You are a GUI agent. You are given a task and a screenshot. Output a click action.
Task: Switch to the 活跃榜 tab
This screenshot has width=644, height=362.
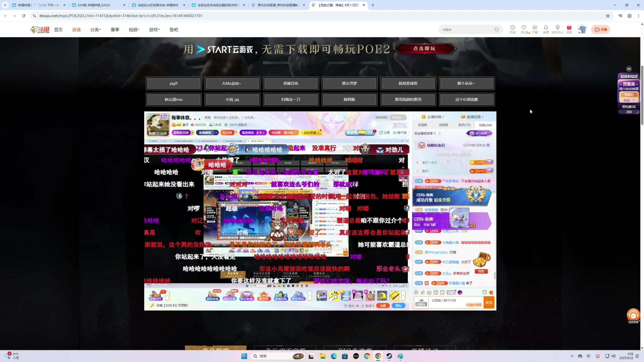click(443, 125)
